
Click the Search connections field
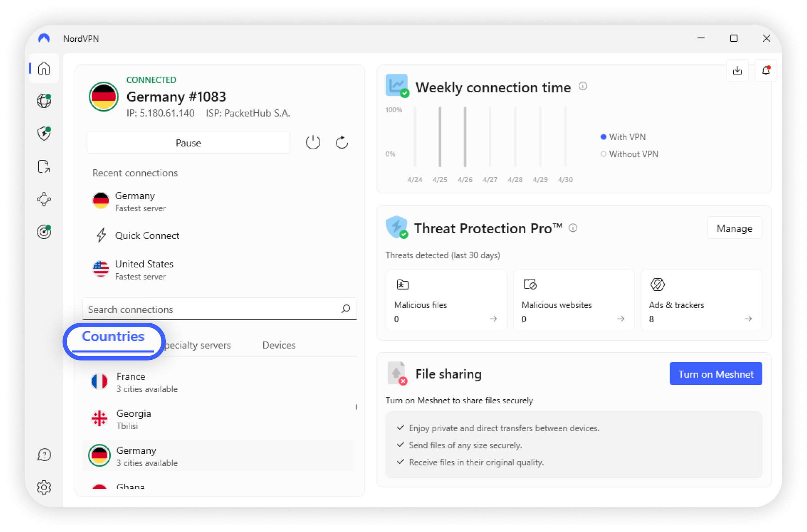pos(211,309)
